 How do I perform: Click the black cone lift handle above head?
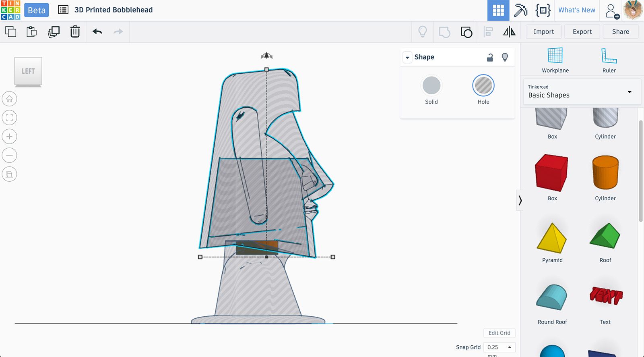(266, 56)
